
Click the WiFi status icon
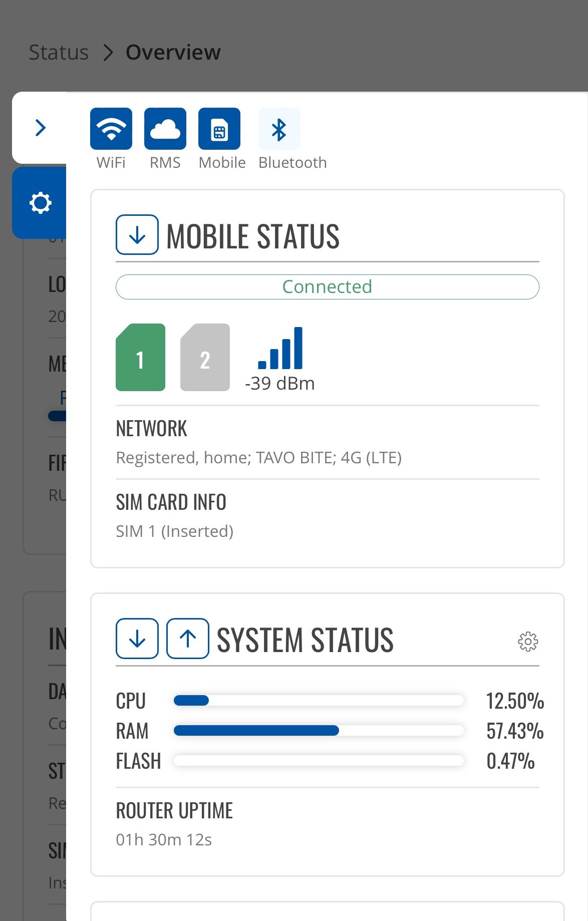click(x=111, y=129)
